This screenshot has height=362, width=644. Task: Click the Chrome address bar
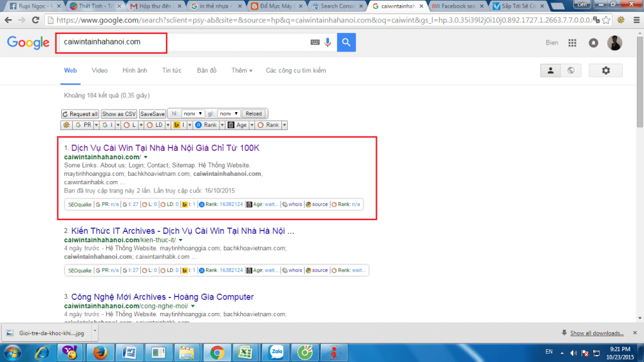point(320,20)
